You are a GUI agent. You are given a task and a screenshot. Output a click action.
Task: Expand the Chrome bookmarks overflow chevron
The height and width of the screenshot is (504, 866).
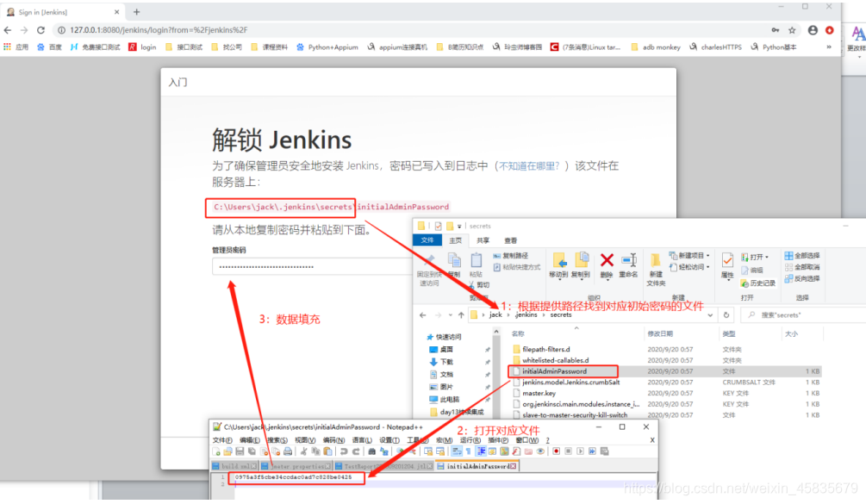(x=829, y=47)
